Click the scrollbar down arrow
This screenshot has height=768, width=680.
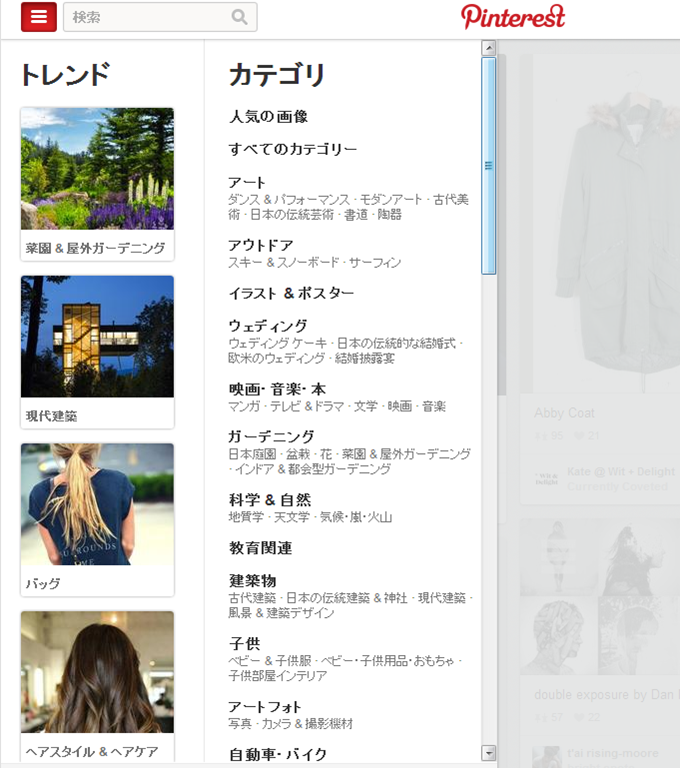[489, 753]
